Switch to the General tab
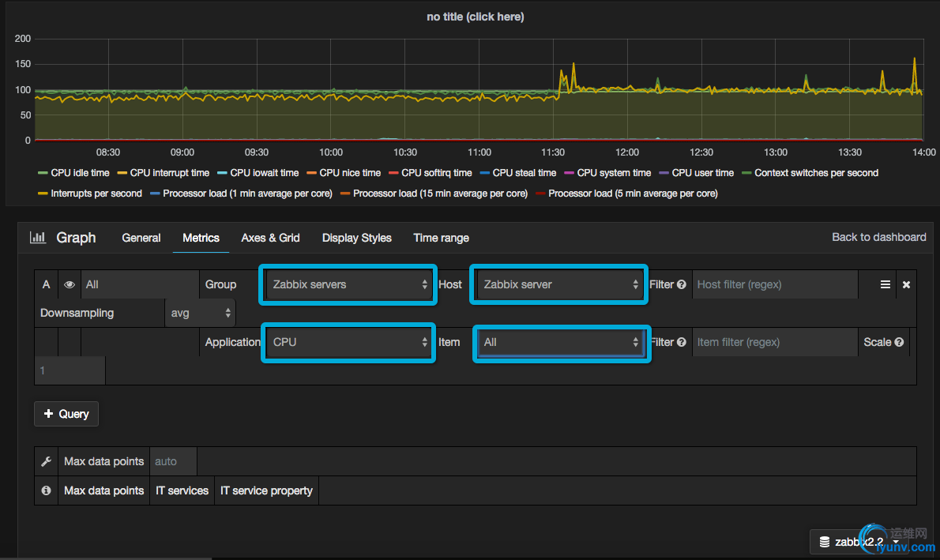This screenshot has width=940, height=560. (141, 238)
